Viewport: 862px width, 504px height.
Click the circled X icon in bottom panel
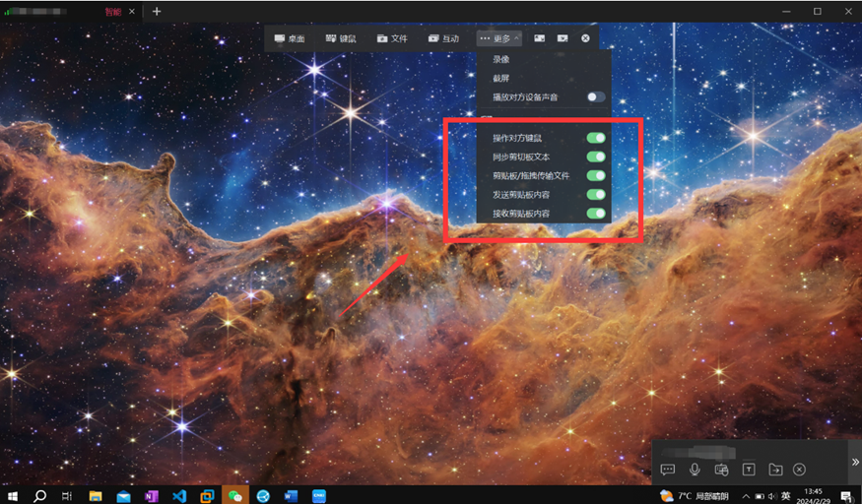(799, 470)
